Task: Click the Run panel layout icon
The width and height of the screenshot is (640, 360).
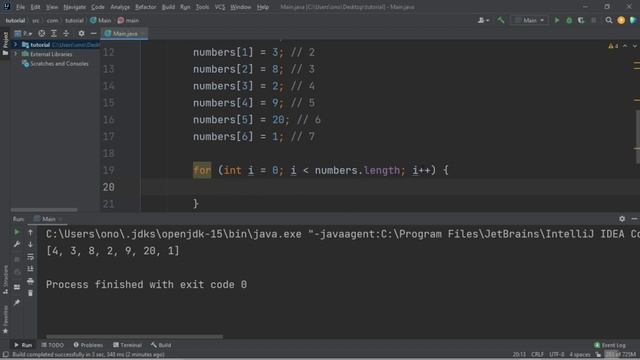Action: [x=17, y=287]
